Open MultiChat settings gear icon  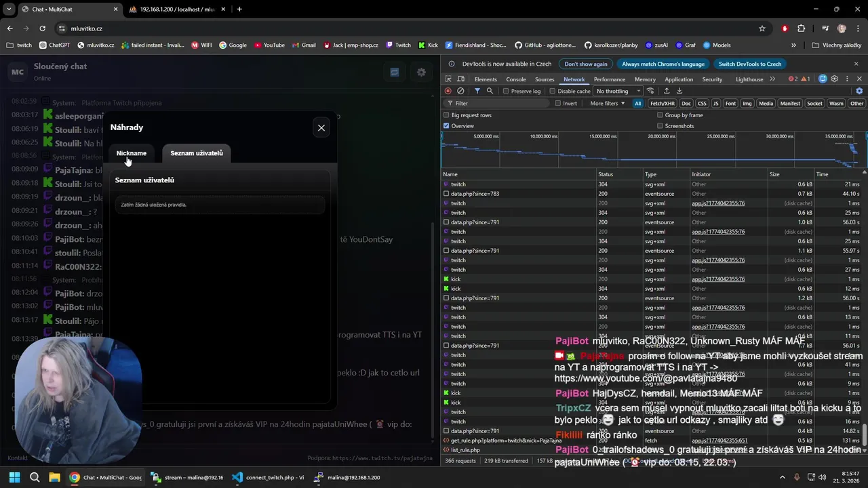point(421,72)
